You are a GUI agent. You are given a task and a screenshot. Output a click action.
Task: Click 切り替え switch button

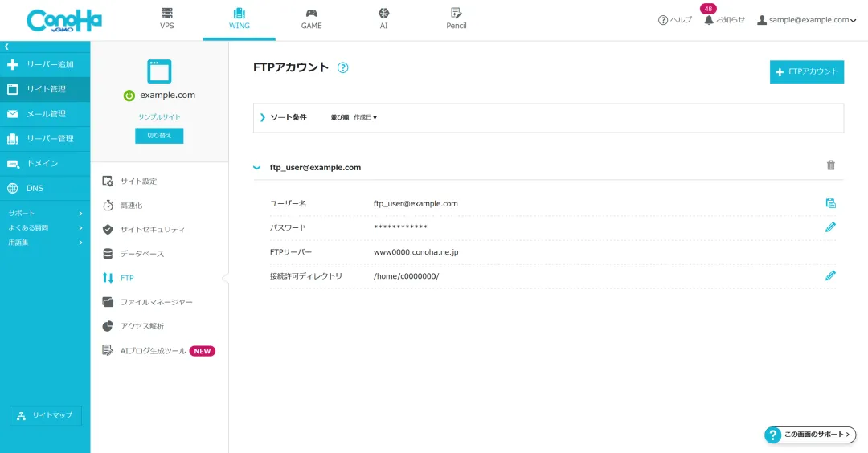[159, 136]
